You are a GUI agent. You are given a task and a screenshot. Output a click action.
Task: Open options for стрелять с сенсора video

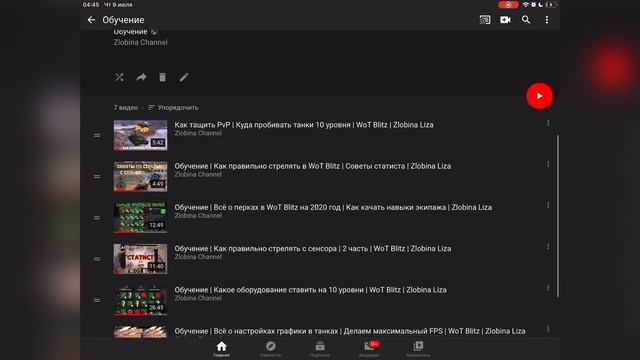(x=548, y=247)
